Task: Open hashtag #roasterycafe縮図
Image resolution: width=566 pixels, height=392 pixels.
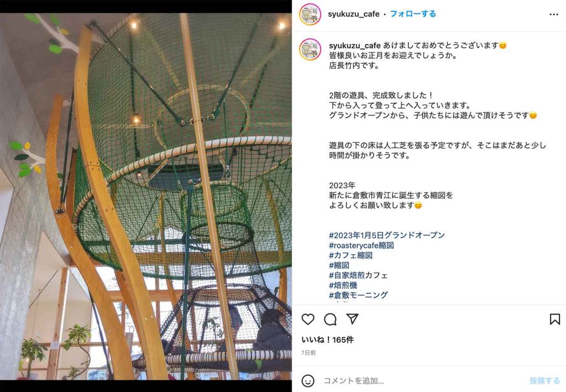Action: pos(361,245)
